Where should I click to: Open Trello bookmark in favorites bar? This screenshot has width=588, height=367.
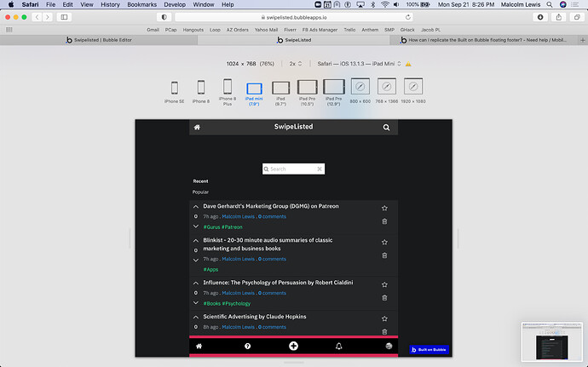pyautogui.click(x=349, y=30)
